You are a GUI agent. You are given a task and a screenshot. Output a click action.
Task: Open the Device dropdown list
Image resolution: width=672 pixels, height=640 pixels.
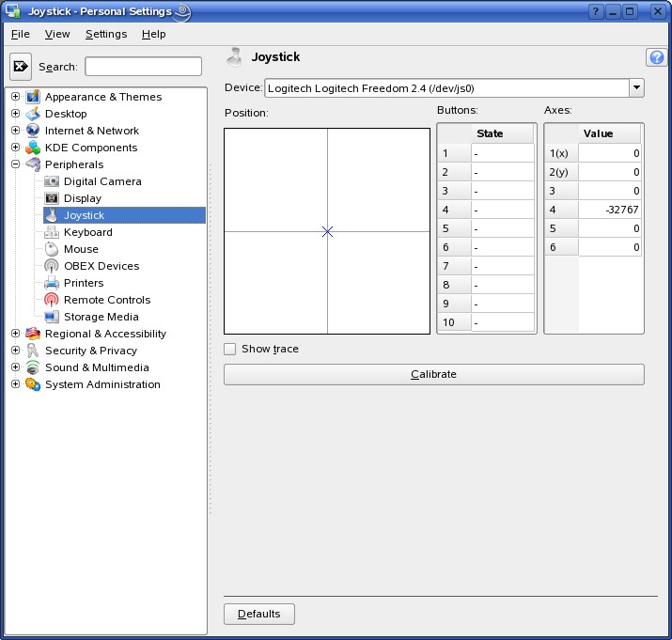[x=636, y=88]
